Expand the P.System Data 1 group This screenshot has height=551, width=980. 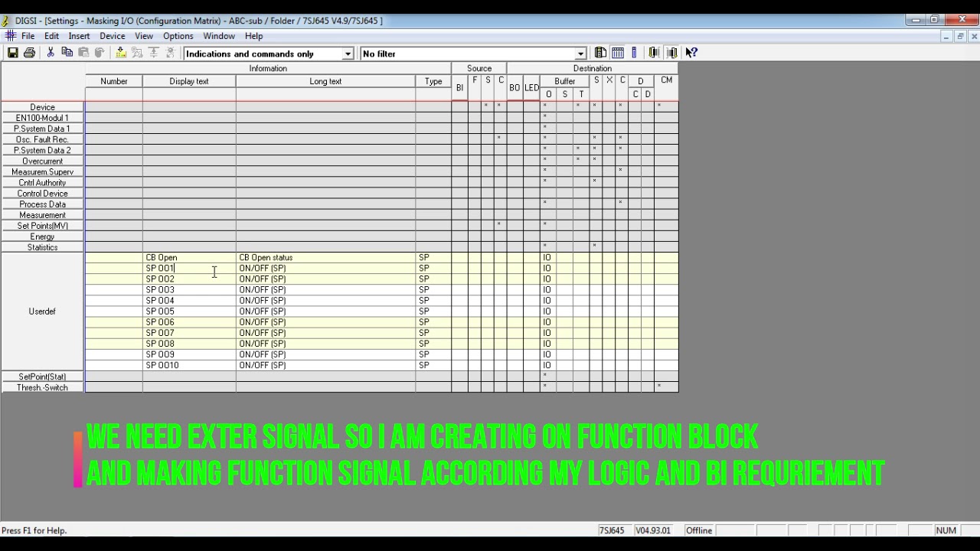[x=42, y=129]
